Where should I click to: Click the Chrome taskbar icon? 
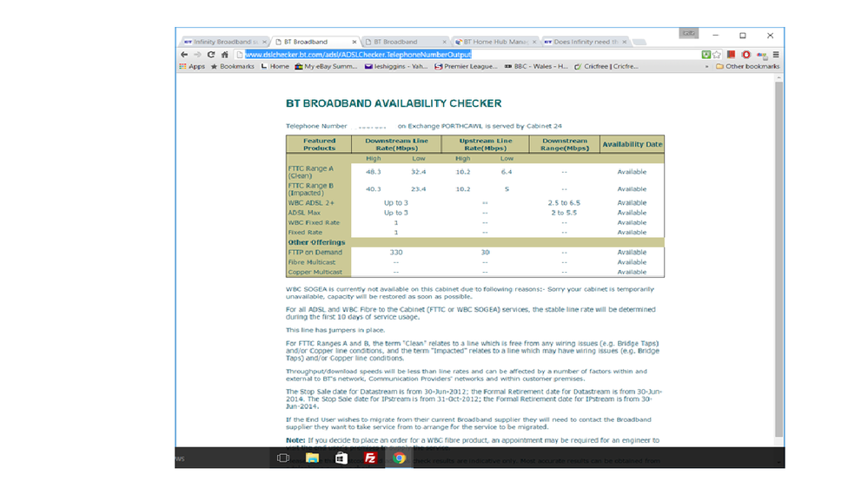coord(399,458)
